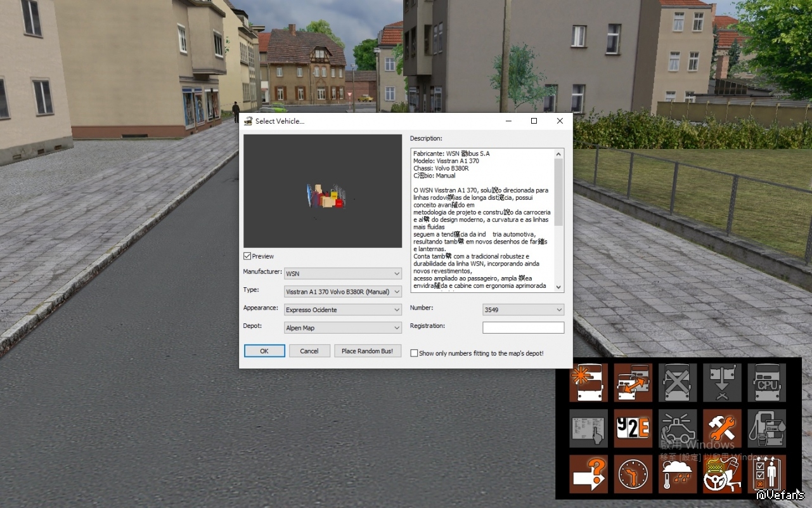Open the hammer and wrench repair icon

click(x=722, y=428)
